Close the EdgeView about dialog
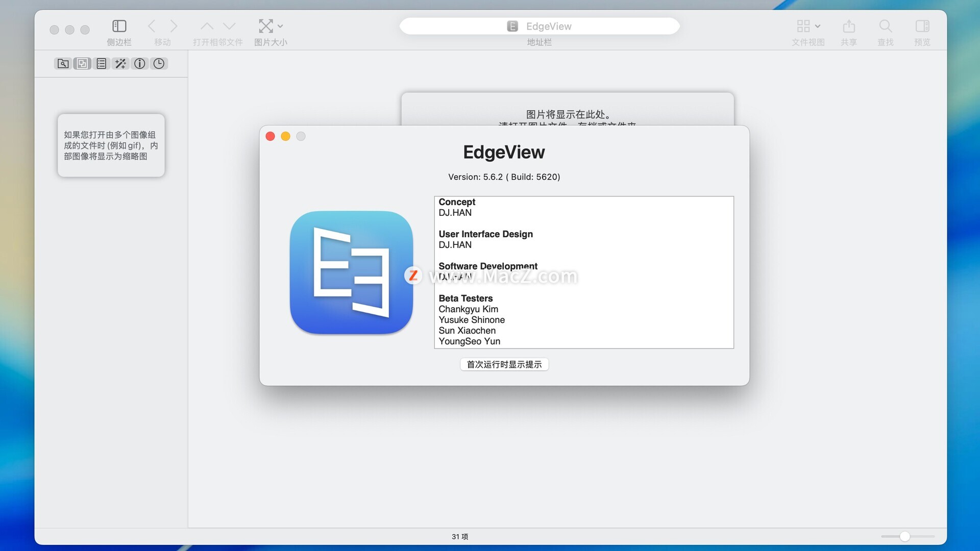980x551 pixels. tap(271, 136)
